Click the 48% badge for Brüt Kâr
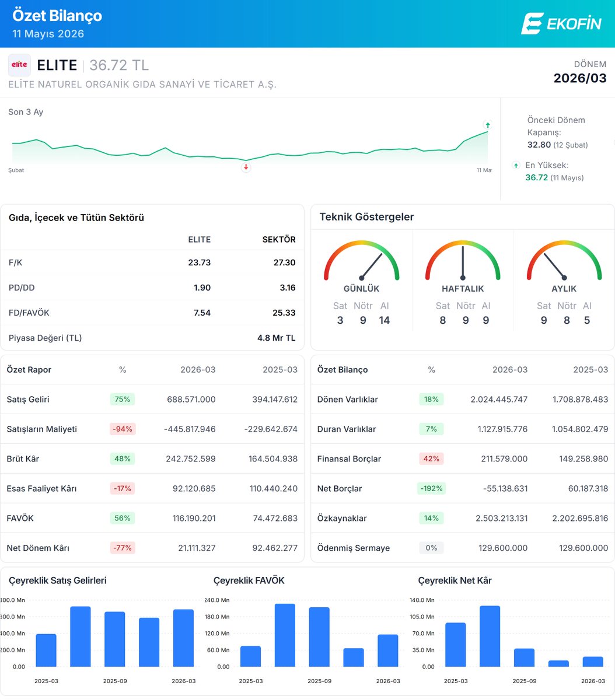Screen dimensions: 615x700 click(x=123, y=459)
